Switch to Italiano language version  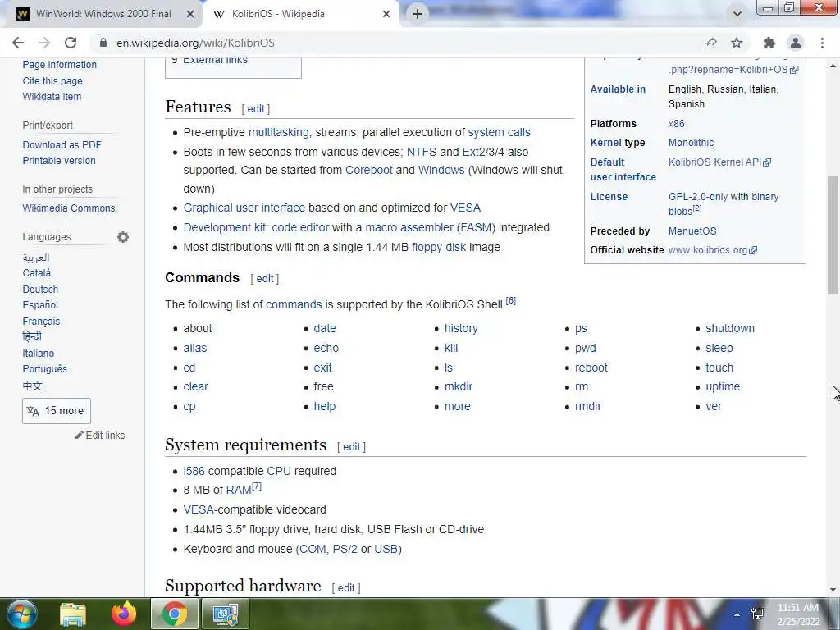click(x=38, y=354)
